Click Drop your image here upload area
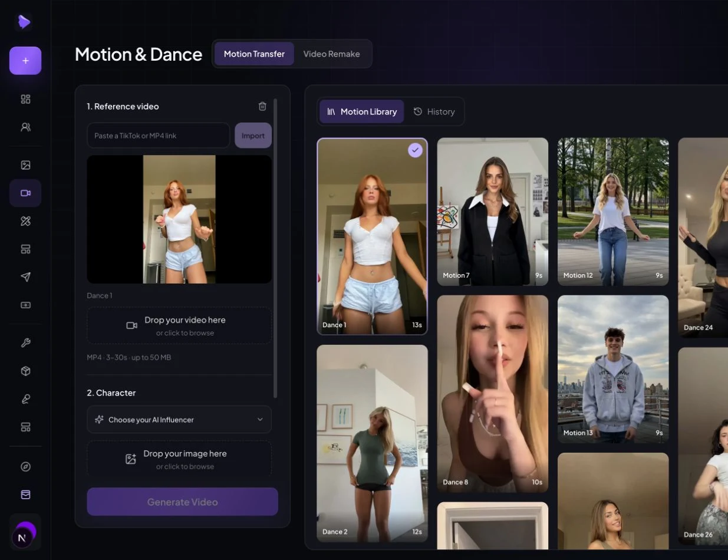The height and width of the screenshot is (560, 728). (x=179, y=459)
